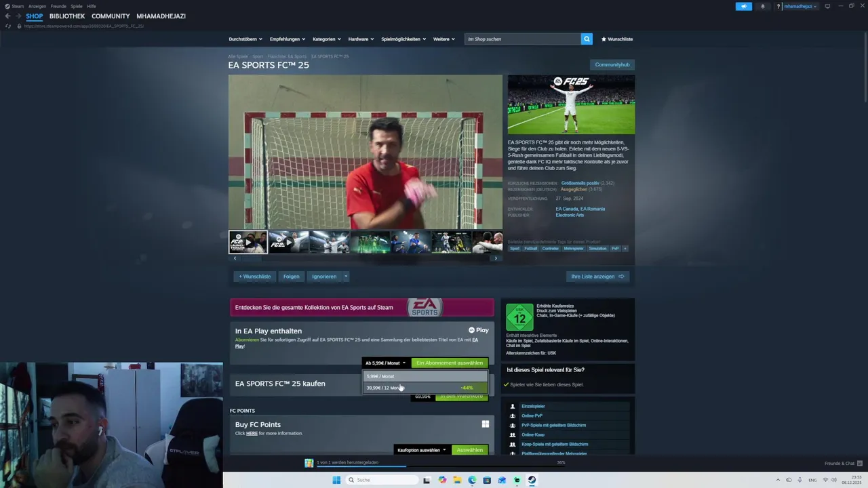Open the Copilot taskbar icon

coord(442,480)
